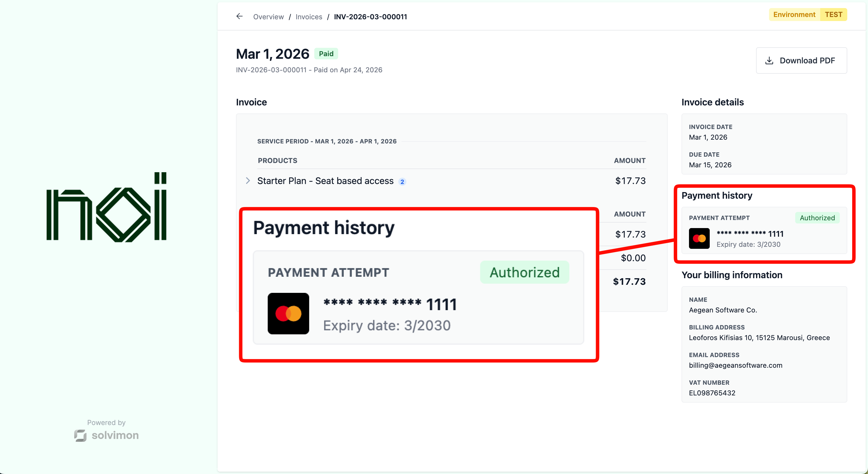Click the blue 2 badge next to Starter Plan
This screenshot has width=868, height=474.
pyautogui.click(x=402, y=182)
